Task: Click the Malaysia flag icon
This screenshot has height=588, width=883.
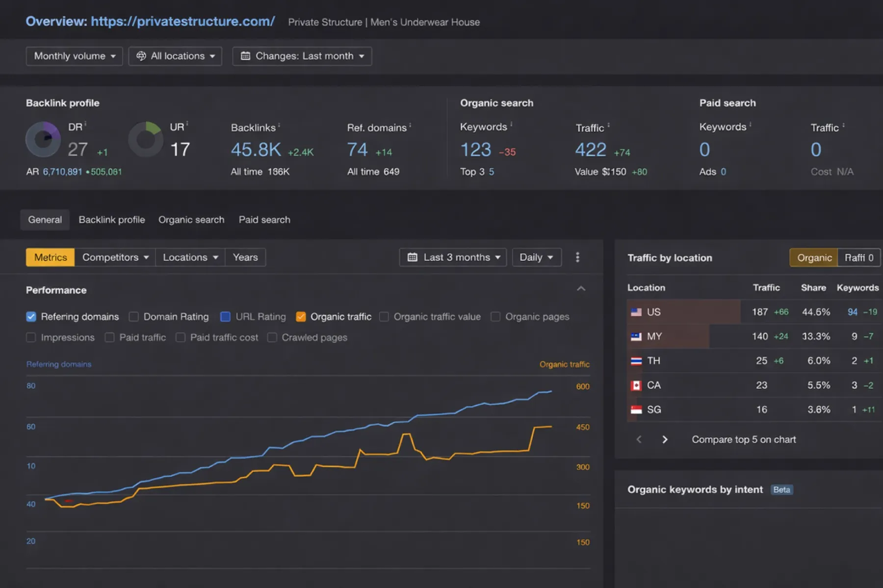Action: tap(636, 336)
